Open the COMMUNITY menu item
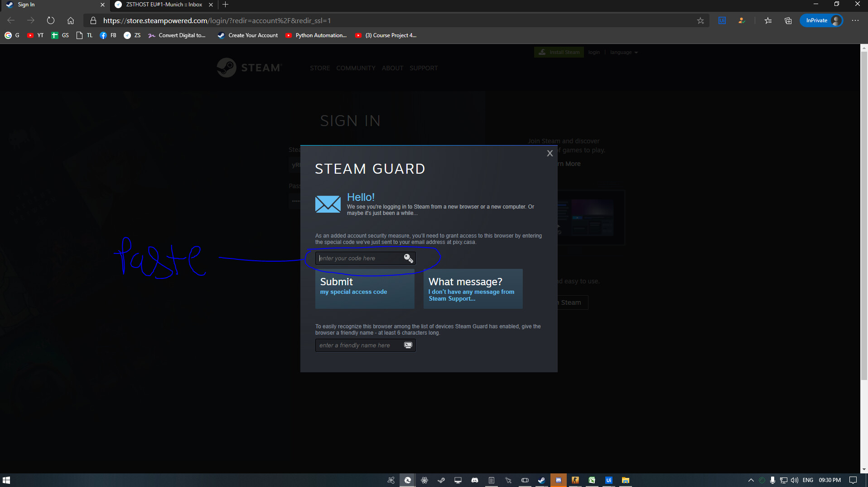 (356, 68)
